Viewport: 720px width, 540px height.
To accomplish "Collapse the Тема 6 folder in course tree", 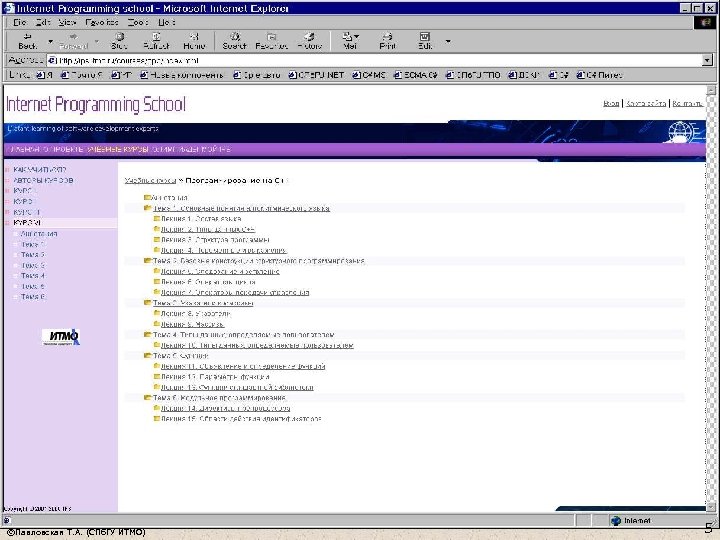I will 147,398.
